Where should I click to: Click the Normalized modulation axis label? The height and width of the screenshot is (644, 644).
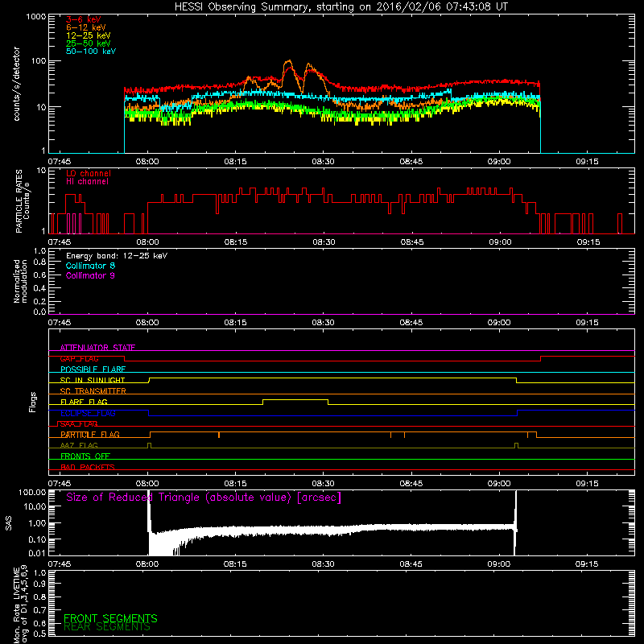tap(20, 281)
